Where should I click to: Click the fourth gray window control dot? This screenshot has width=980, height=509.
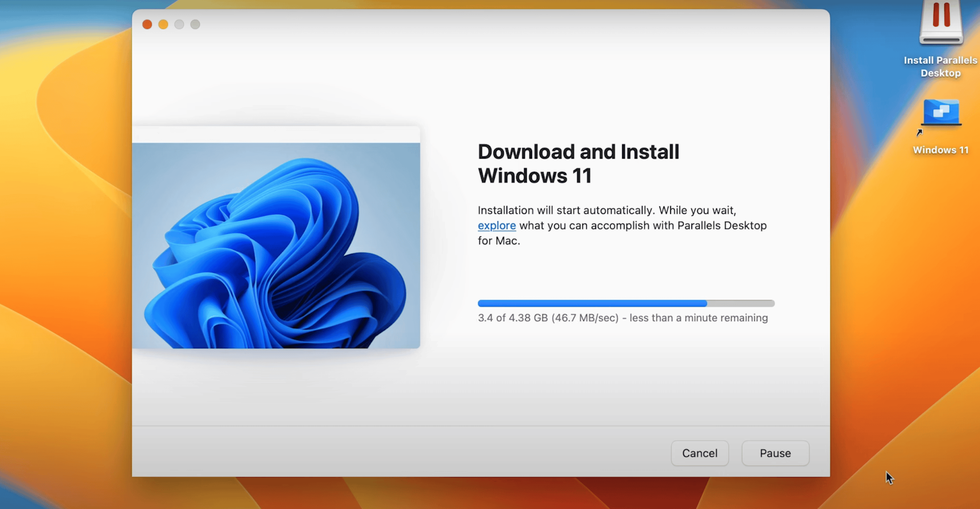click(x=195, y=25)
